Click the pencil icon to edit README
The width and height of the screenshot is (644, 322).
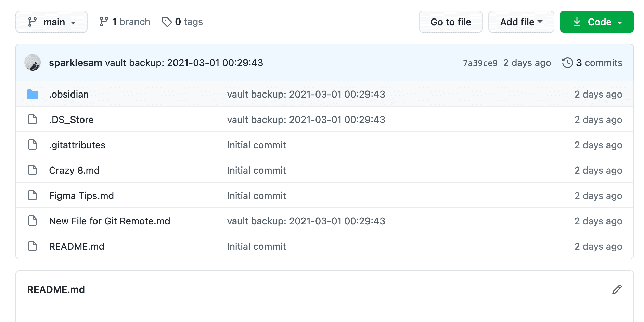617,289
